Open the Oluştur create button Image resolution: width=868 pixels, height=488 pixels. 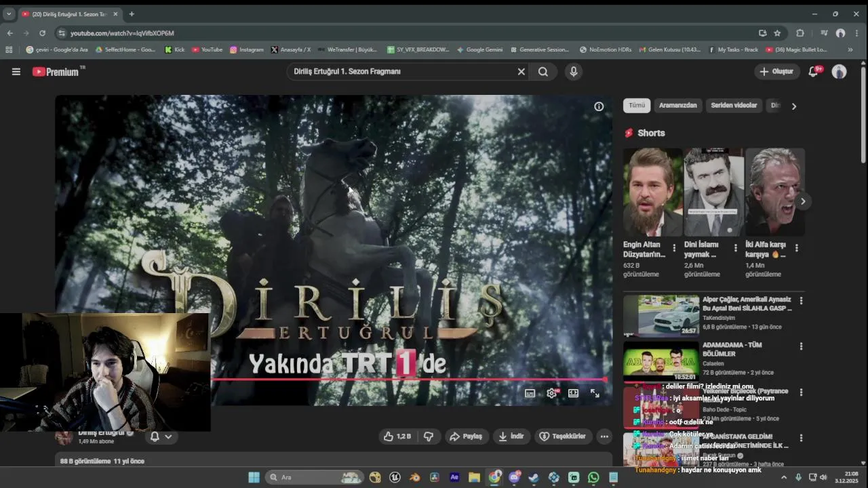(x=776, y=71)
